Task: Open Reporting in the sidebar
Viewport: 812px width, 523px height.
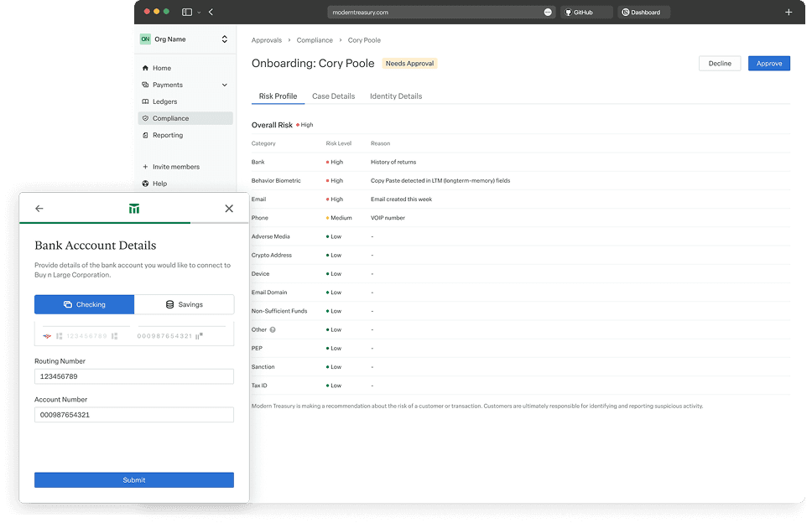Action: click(x=185, y=135)
